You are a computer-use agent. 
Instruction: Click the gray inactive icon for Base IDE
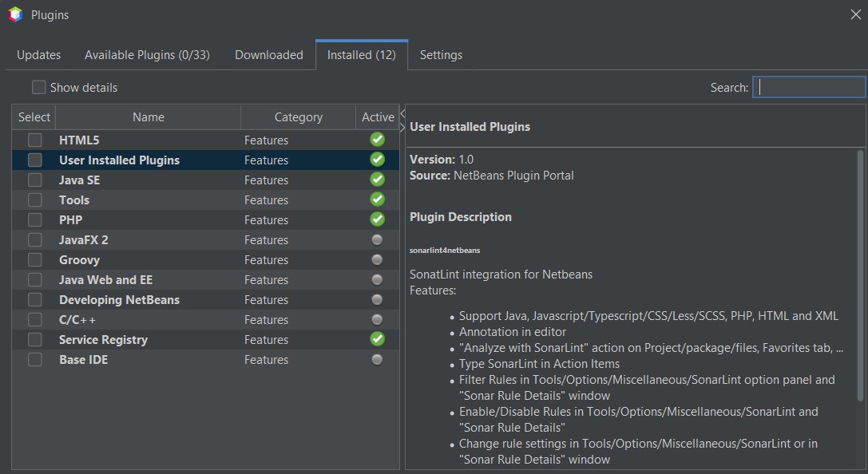[x=377, y=360]
